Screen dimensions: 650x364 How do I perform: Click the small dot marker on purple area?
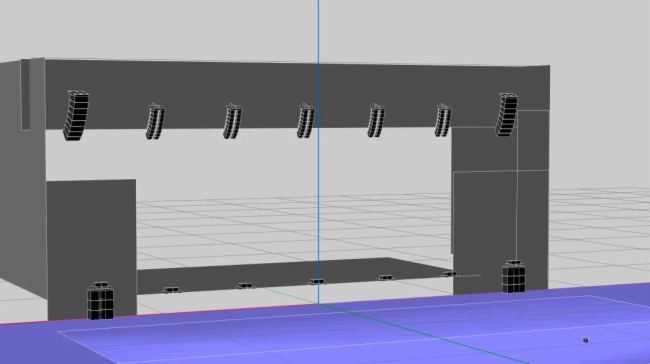(585, 340)
